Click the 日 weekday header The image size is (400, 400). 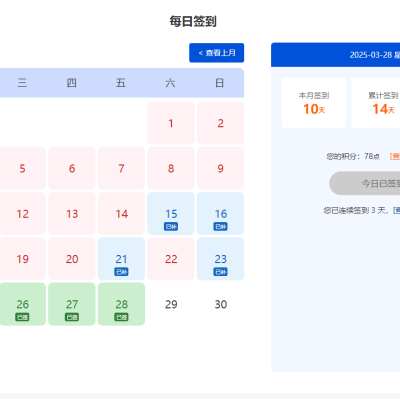(x=220, y=83)
